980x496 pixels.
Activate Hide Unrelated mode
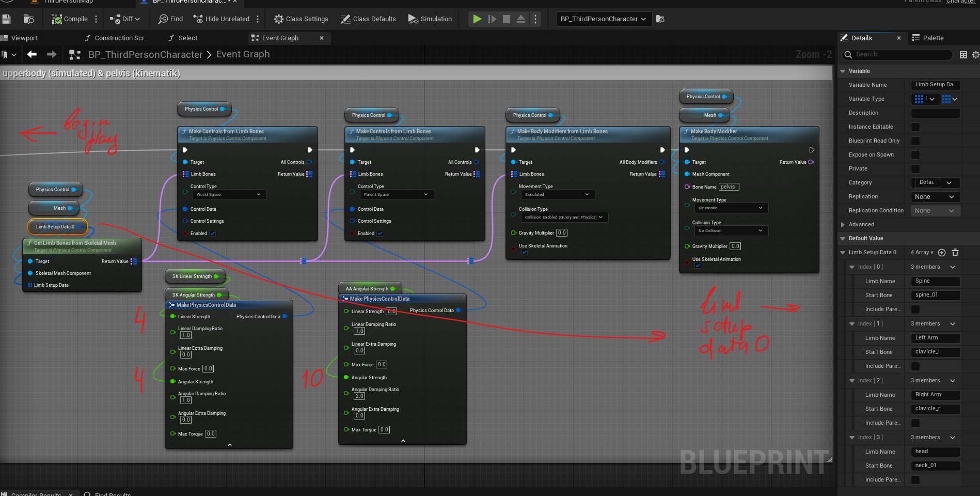pyautogui.click(x=220, y=19)
